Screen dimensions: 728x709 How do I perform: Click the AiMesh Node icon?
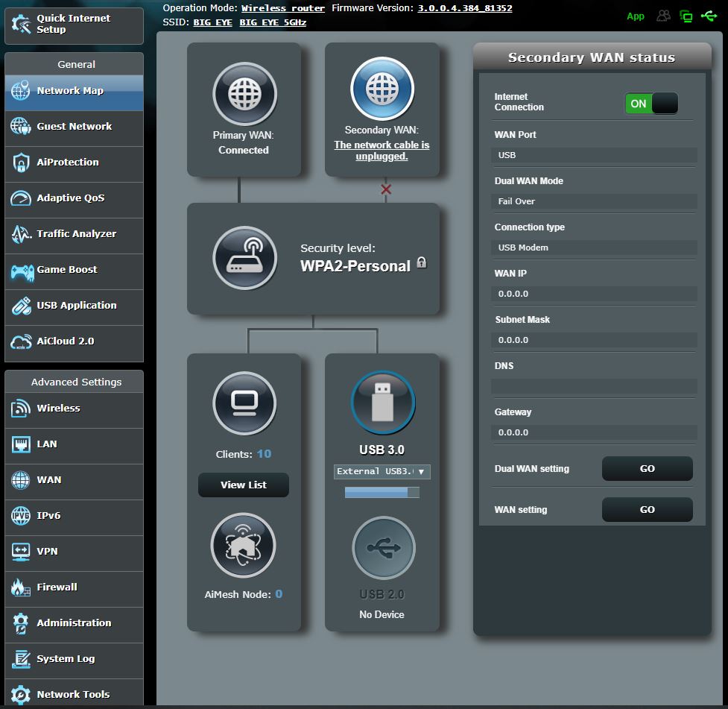click(x=243, y=546)
